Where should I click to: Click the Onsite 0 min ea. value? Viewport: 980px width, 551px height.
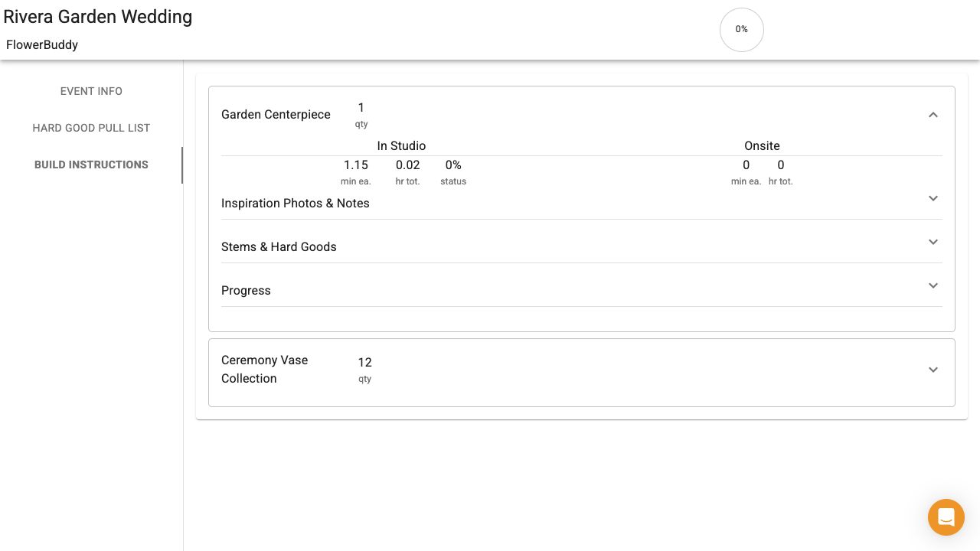coord(746,165)
